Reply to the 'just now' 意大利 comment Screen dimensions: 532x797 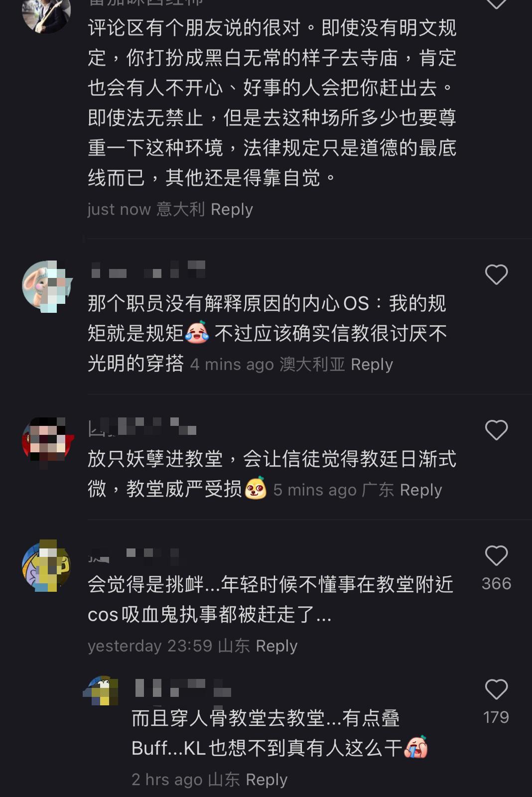click(x=232, y=209)
